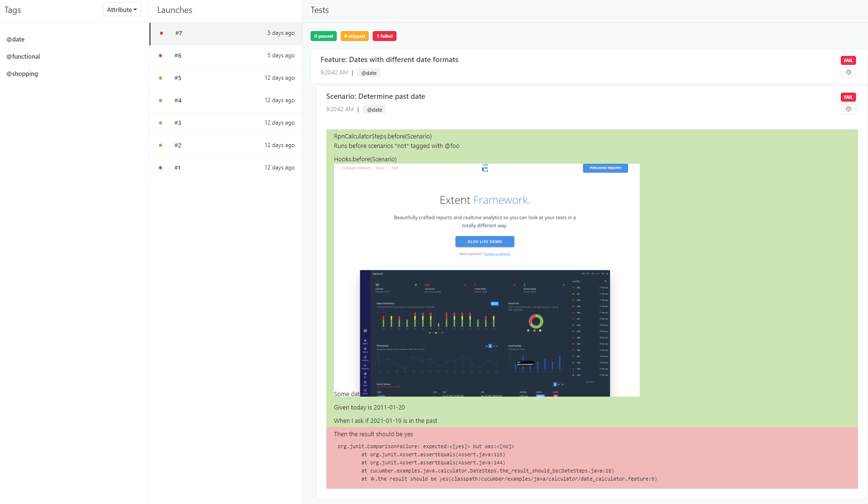Click the @date tag under the Feature title
The image size is (868, 504).
pyautogui.click(x=369, y=73)
